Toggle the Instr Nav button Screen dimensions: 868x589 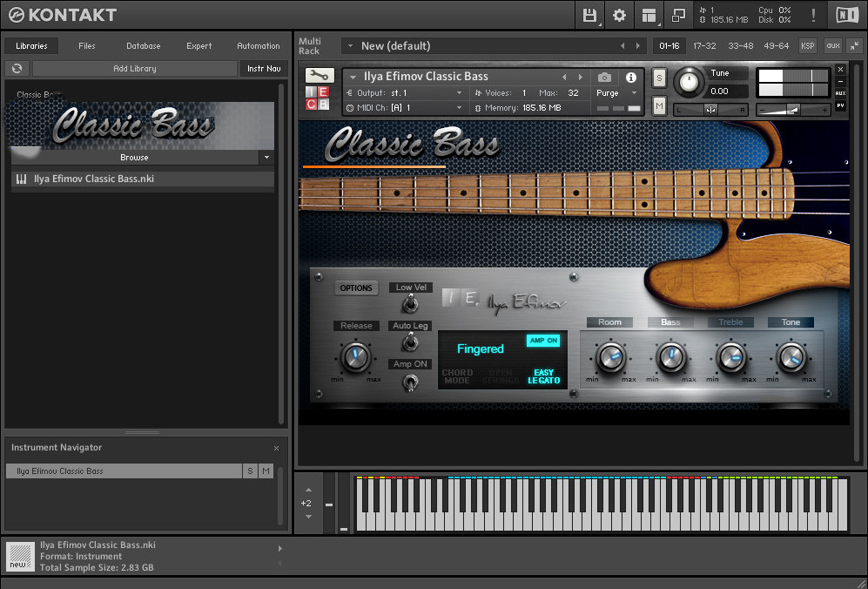click(264, 68)
